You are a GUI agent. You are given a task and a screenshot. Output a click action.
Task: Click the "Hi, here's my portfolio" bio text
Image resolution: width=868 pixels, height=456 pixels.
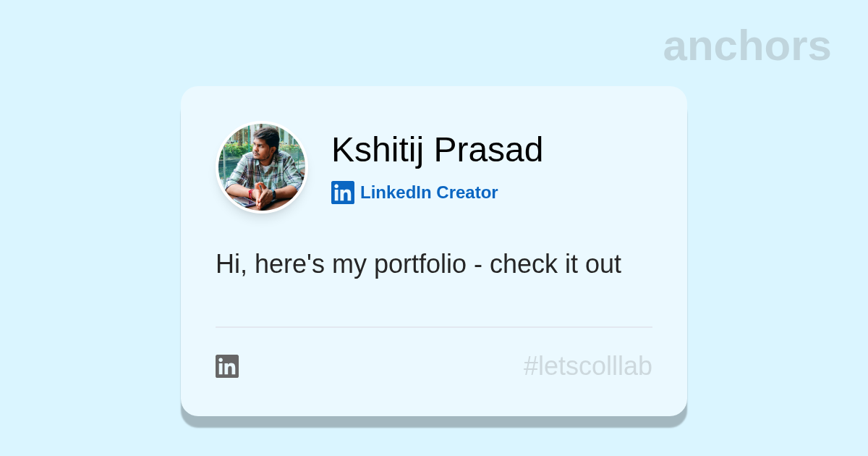tap(418, 264)
